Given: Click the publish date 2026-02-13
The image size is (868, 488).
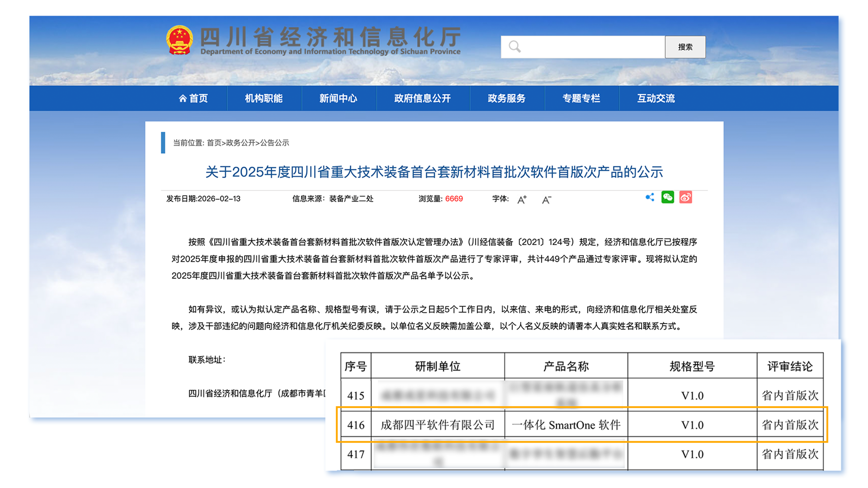Looking at the screenshot, I should point(219,199).
